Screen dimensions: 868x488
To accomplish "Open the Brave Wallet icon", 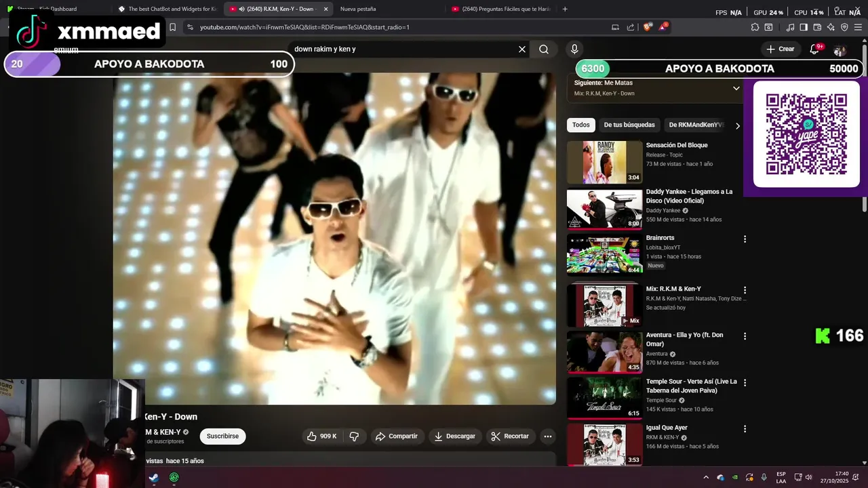I will point(817,27).
